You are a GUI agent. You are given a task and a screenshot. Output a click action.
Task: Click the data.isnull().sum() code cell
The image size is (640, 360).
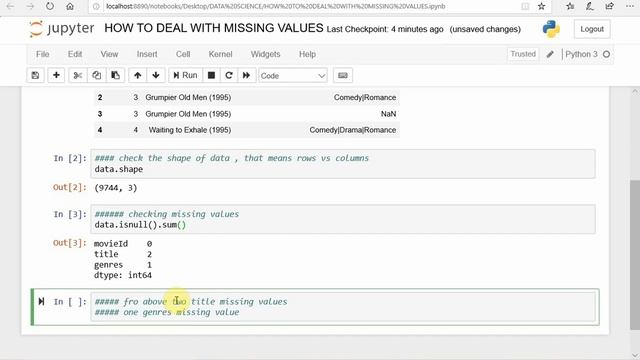343,219
